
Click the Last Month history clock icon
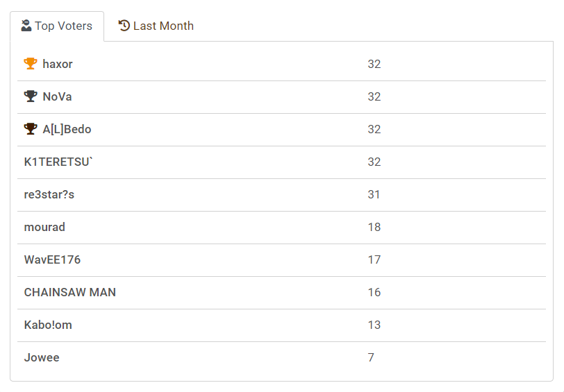[x=124, y=26]
